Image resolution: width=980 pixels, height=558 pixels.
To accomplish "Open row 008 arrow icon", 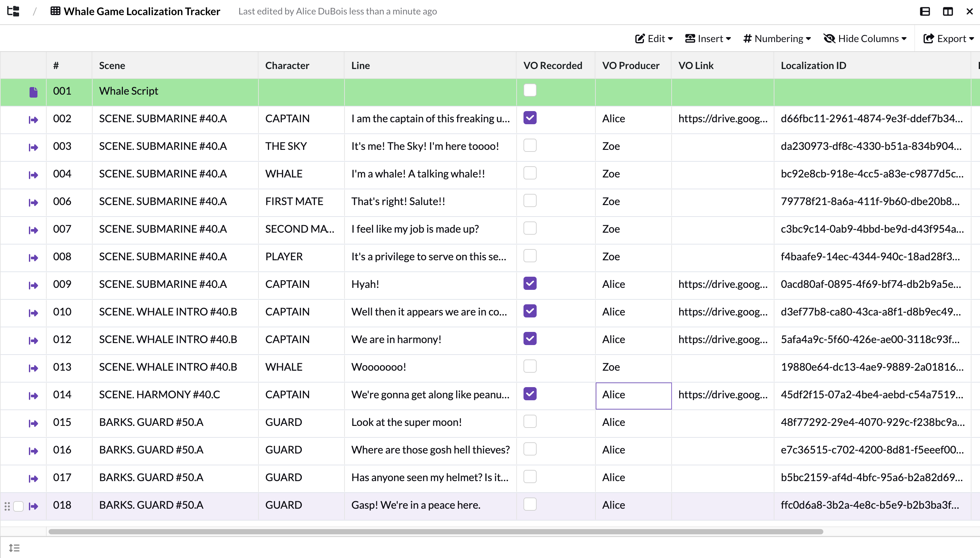I will coord(33,258).
